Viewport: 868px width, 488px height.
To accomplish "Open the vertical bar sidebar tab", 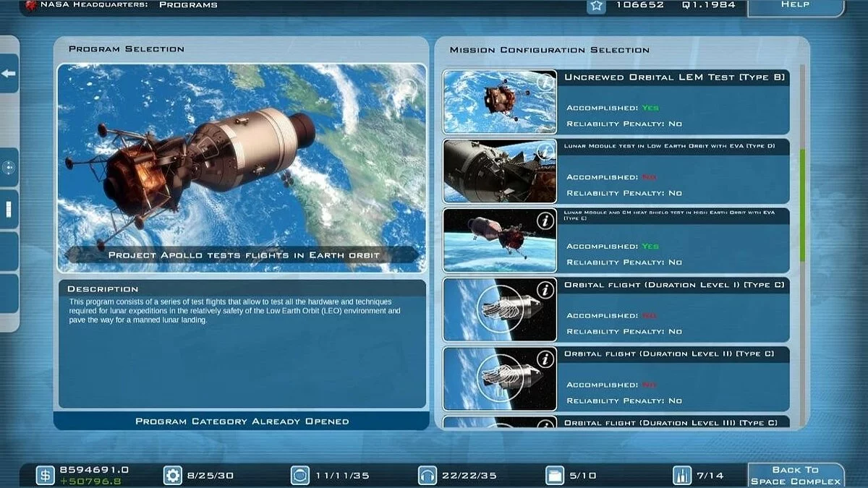I will click(9, 210).
